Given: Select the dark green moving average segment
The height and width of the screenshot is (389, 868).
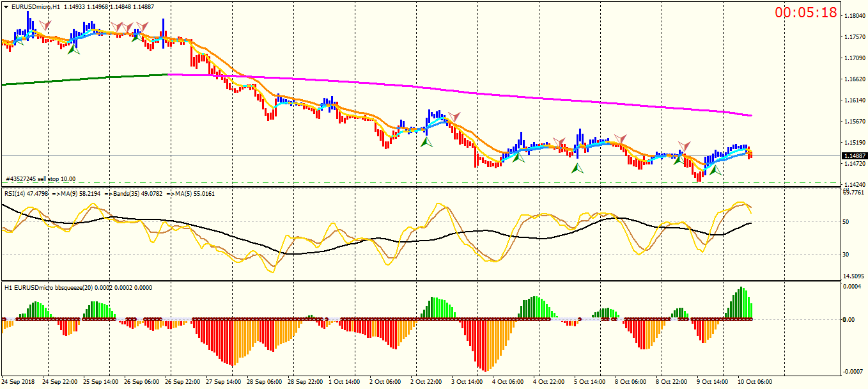Looking at the screenshot, I should (x=86, y=79).
